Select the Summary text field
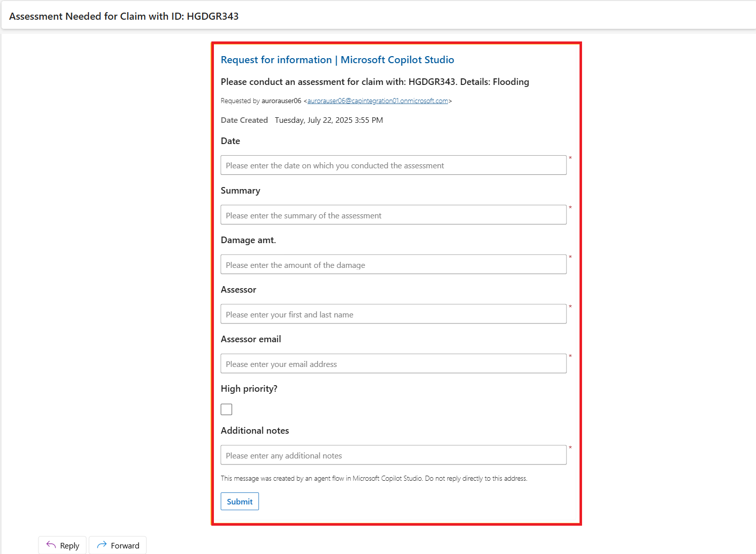This screenshot has width=756, height=554. coord(393,214)
